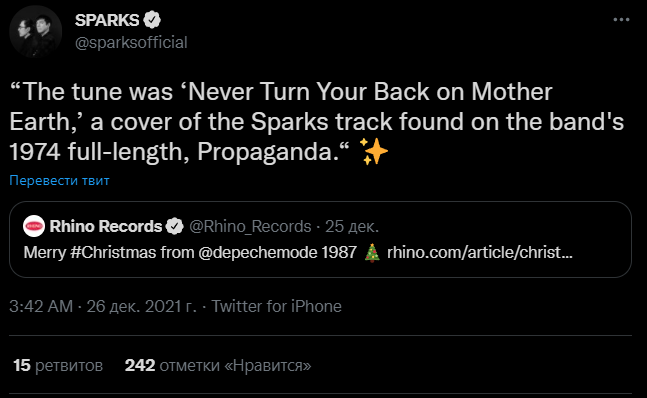The height and width of the screenshot is (398, 647).
Task: Open the SPARKS profile avatar
Action: pyautogui.click(x=35, y=31)
